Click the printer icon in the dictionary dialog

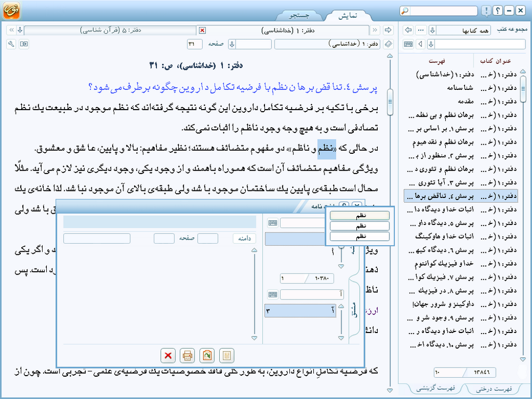(187, 355)
